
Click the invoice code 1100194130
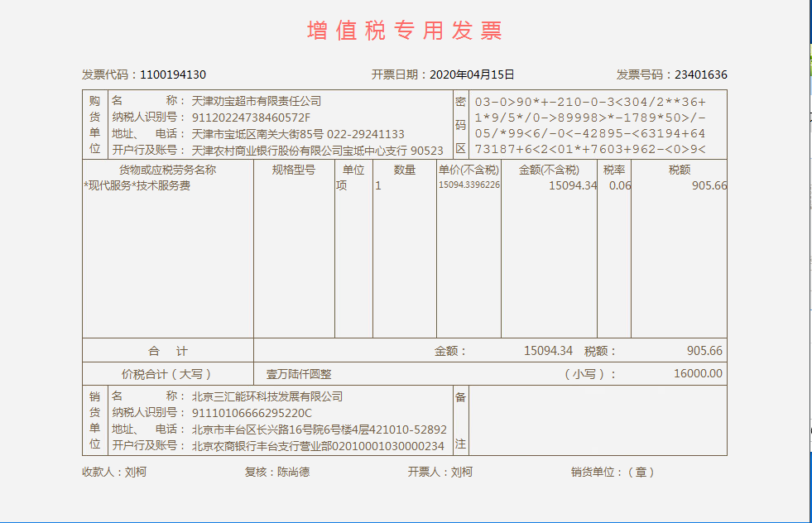click(173, 74)
